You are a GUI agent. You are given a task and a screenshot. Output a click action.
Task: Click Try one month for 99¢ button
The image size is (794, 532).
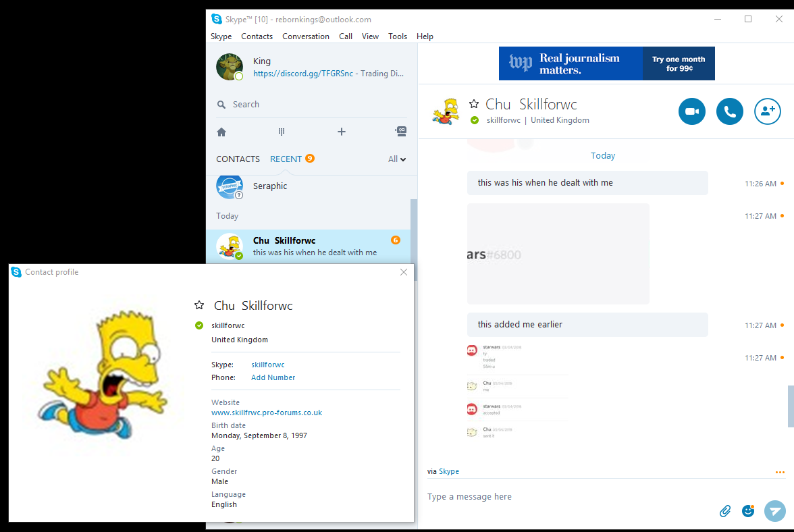point(679,63)
